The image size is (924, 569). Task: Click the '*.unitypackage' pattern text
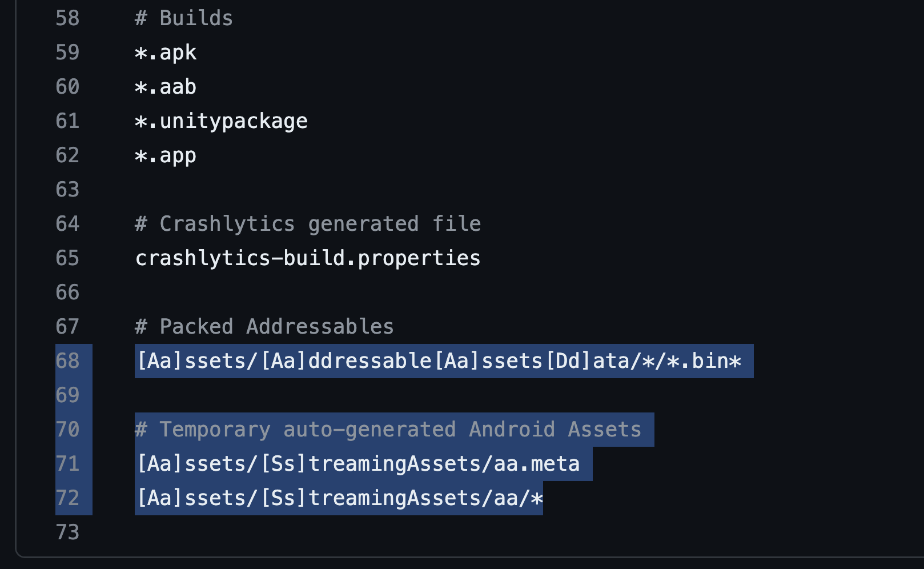(x=221, y=121)
